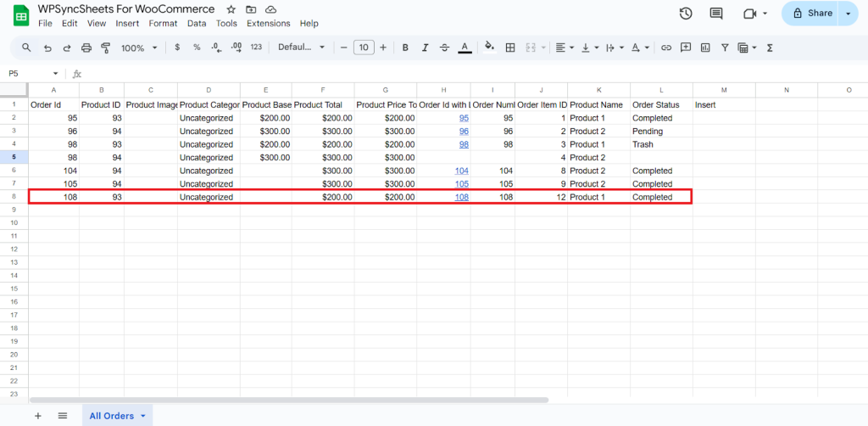The width and height of the screenshot is (868, 426).
Task: Toggle bold formatting
Action: point(405,48)
